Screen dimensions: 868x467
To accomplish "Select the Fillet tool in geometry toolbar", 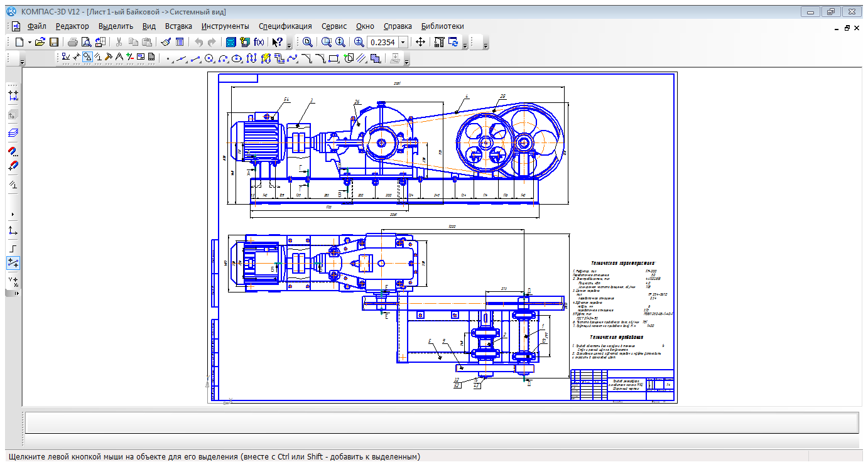I will [322, 58].
